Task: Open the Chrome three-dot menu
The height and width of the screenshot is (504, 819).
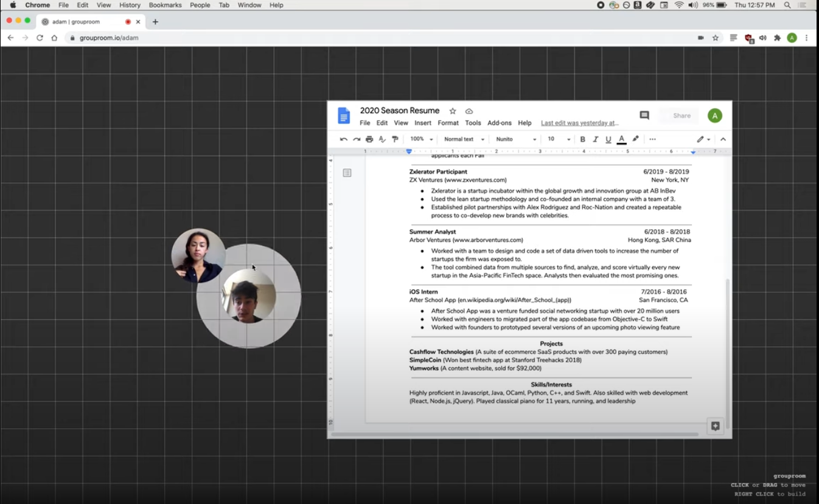Action: click(x=807, y=38)
